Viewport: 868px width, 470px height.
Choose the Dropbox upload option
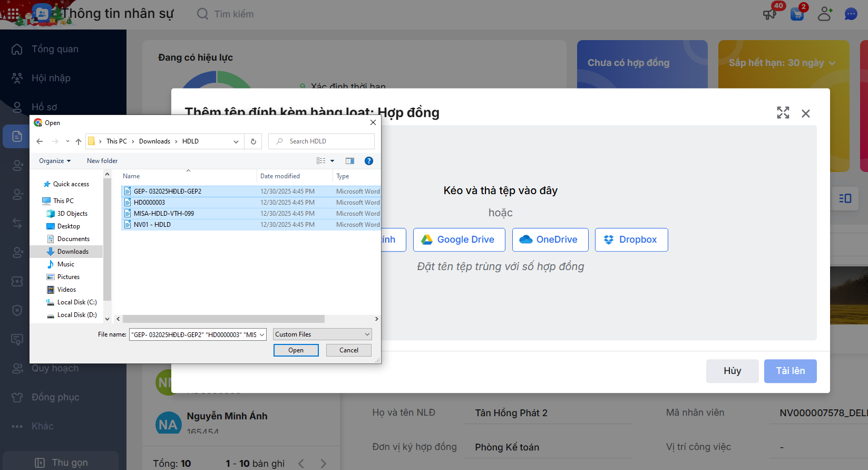(x=631, y=239)
